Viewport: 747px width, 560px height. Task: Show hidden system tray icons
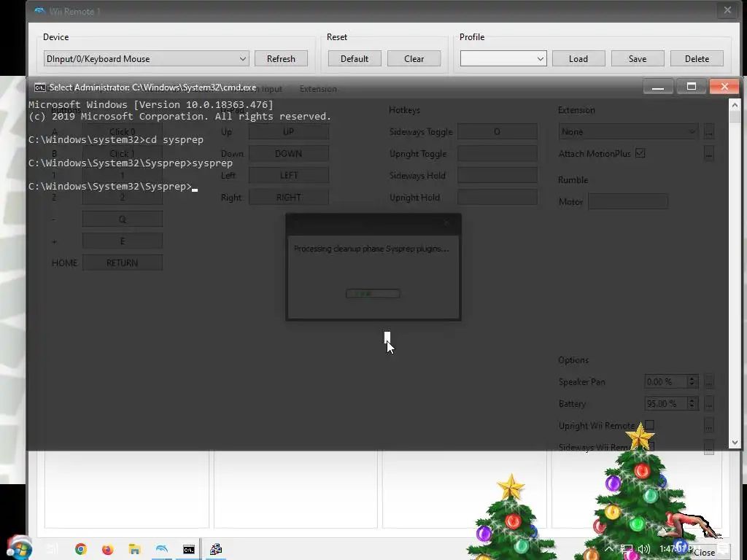click(x=609, y=548)
